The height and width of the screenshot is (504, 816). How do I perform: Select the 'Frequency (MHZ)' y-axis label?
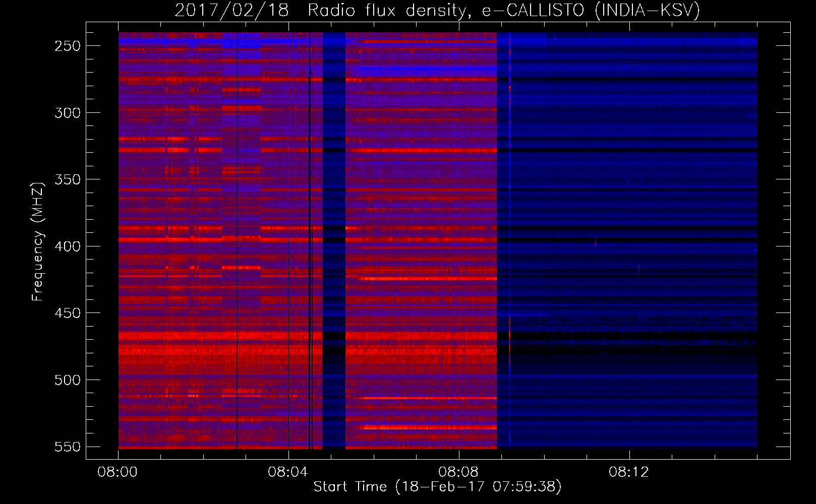(x=38, y=242)
